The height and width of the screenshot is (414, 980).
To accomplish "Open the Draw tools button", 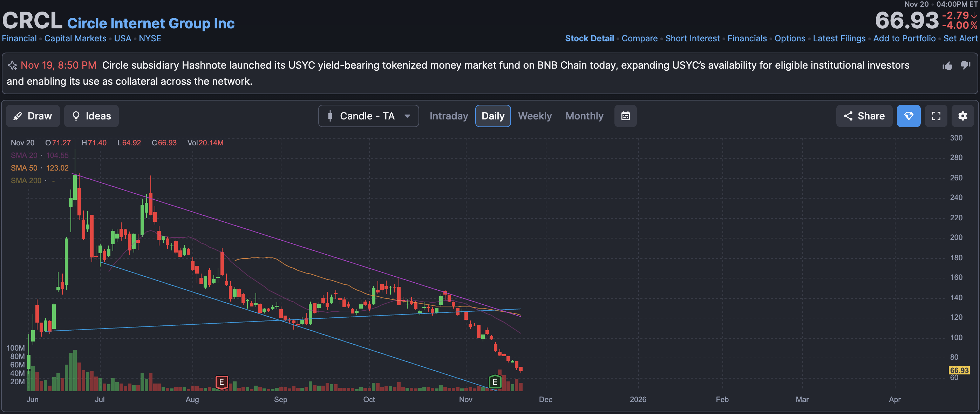I will click(33, 116).
